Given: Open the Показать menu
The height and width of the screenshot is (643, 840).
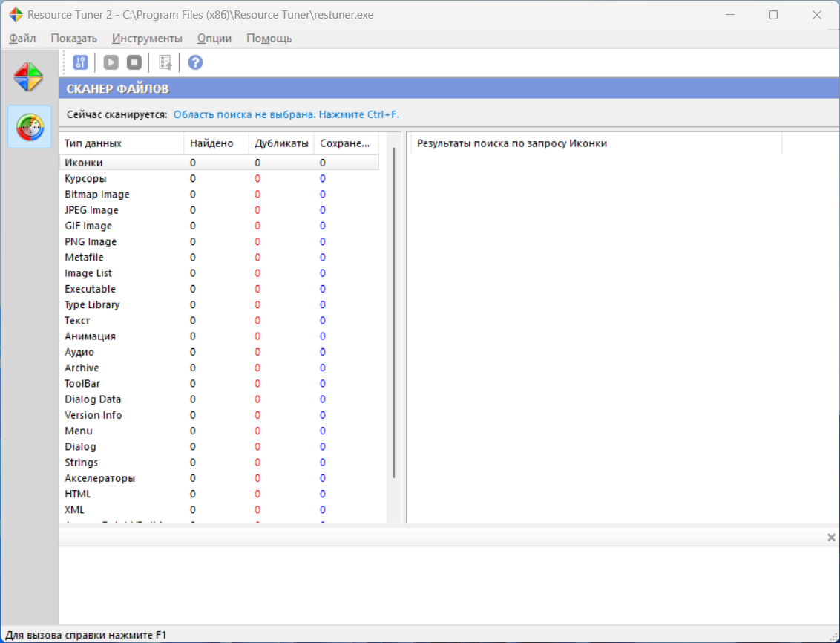Looking at the screenshot, I should click(74, 38).
